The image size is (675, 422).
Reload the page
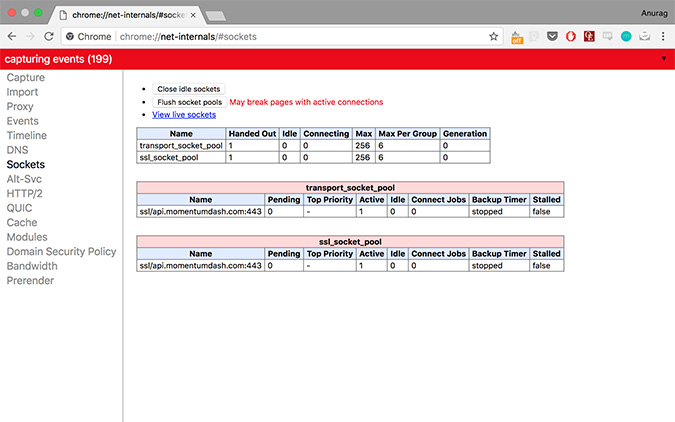coord(49,36)
